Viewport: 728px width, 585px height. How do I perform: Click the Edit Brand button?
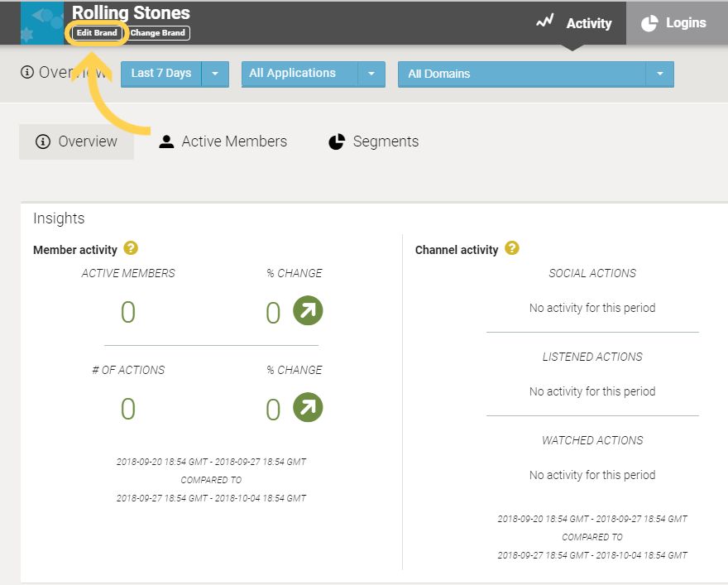point(97,33)
